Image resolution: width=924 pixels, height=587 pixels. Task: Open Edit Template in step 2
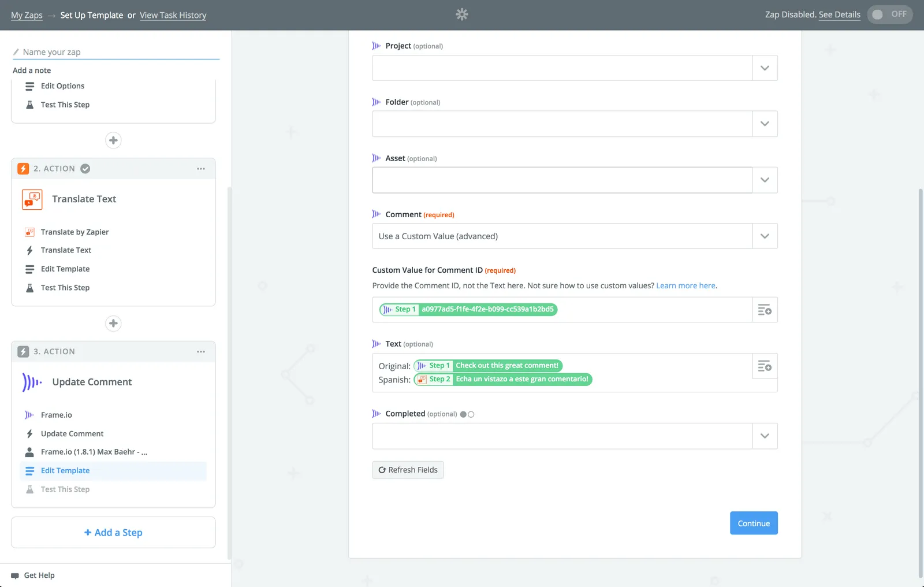coord(65,269)
